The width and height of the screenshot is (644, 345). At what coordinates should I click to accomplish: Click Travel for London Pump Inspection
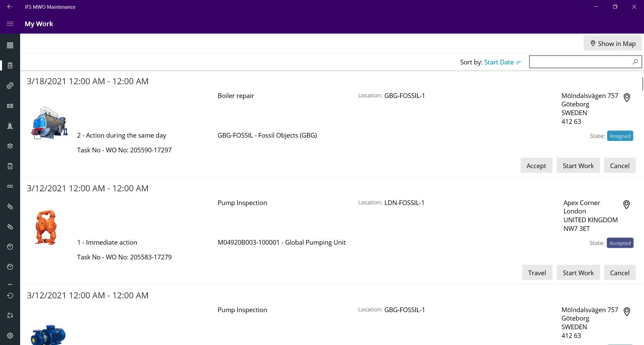click(537, 273)
